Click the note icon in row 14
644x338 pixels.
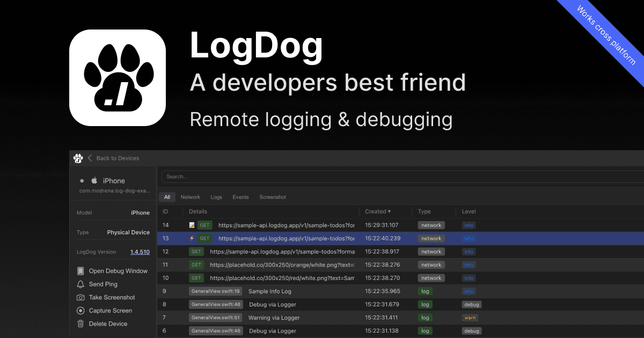click(192, 225)
